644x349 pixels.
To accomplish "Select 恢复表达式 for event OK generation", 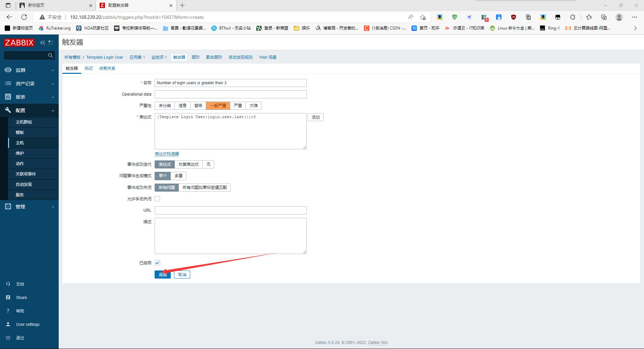I will [x=189, y=164].
